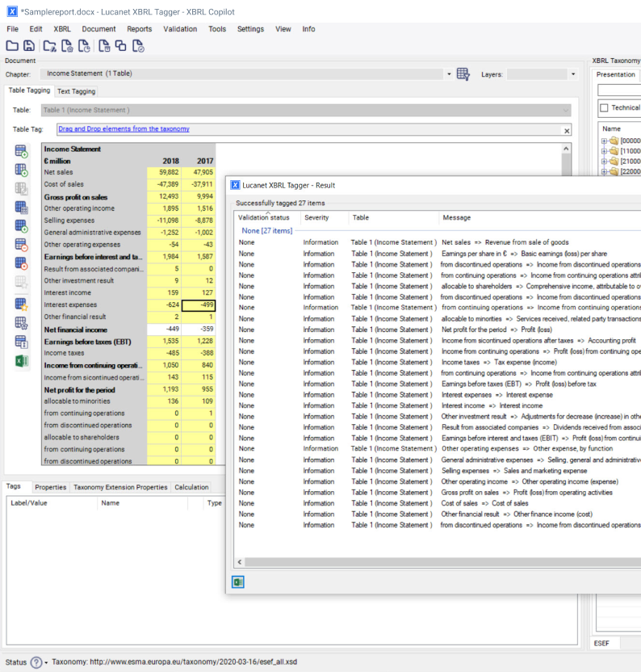Switch to the Text Tagging tab
The width and height of the screenshot is (641, 672).
click(76, 91)
